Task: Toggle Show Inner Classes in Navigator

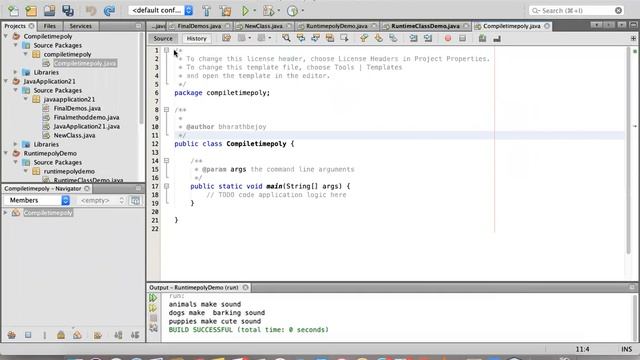Action: point(77,335)
